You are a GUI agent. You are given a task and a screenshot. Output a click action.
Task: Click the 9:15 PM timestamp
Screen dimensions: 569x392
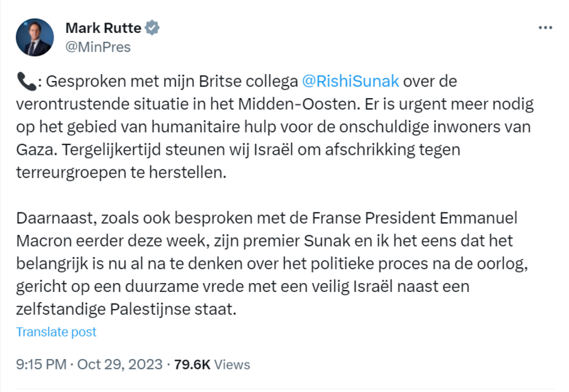click(x=41, y=364)
